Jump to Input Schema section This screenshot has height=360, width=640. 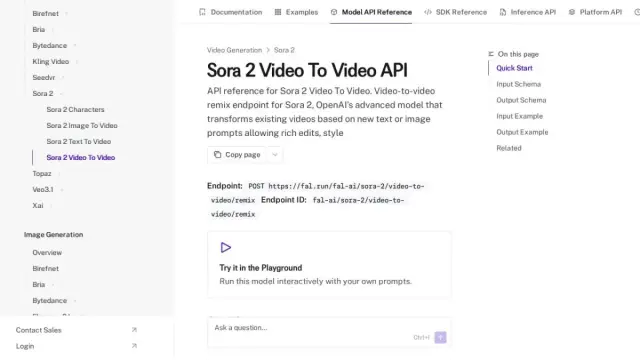(518, 84)
